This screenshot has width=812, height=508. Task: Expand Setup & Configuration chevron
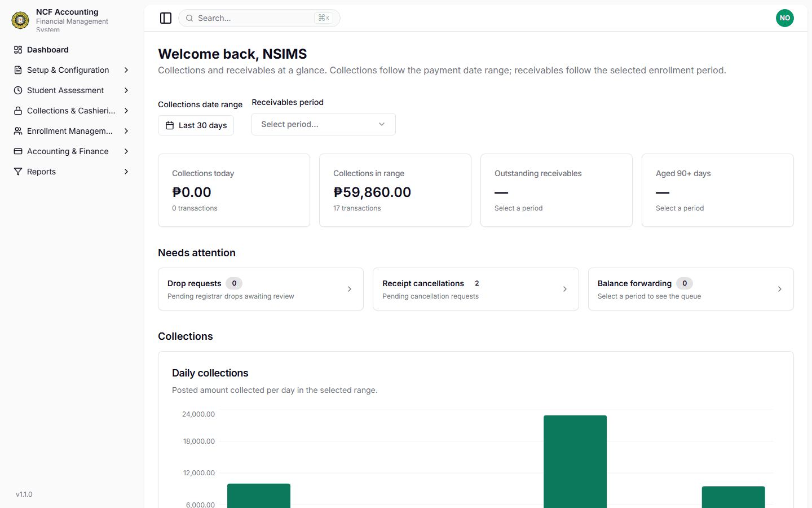[126, 70]
